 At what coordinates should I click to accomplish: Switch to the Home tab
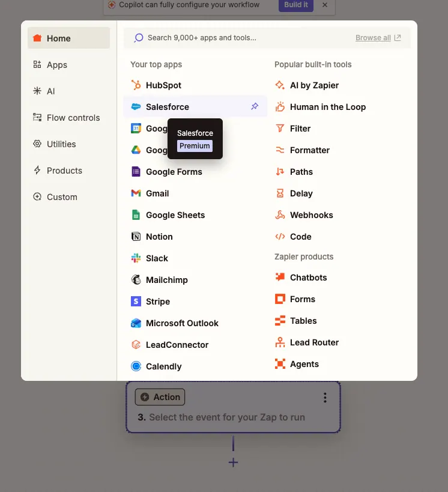[68, 38]
